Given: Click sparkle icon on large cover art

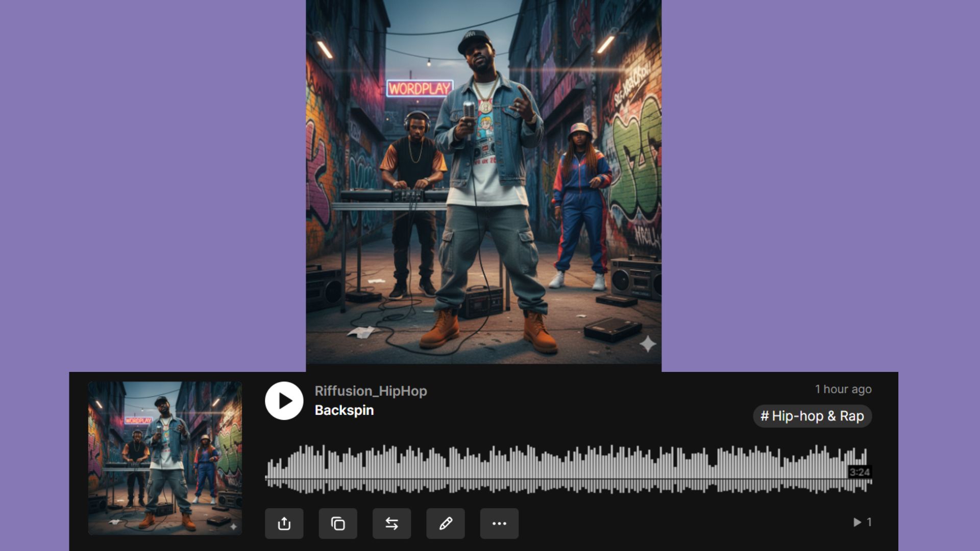Looking at the screenshot, I should click(x=647, y=344).
